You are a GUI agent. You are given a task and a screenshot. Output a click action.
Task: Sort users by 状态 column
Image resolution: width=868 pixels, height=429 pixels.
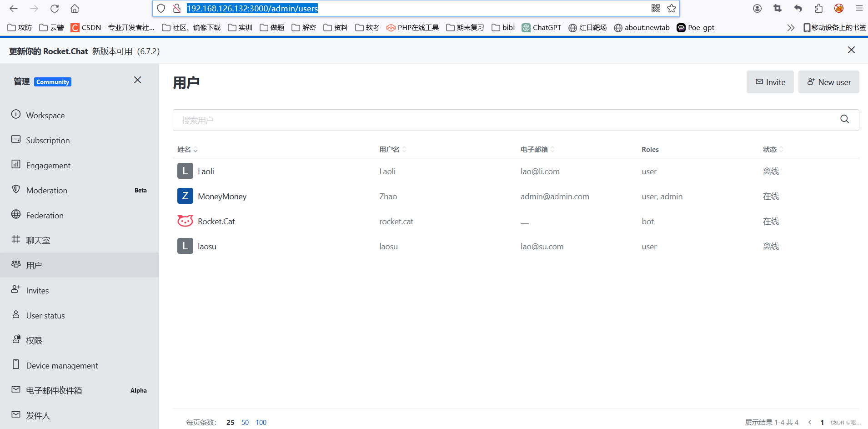coord(773,149)
